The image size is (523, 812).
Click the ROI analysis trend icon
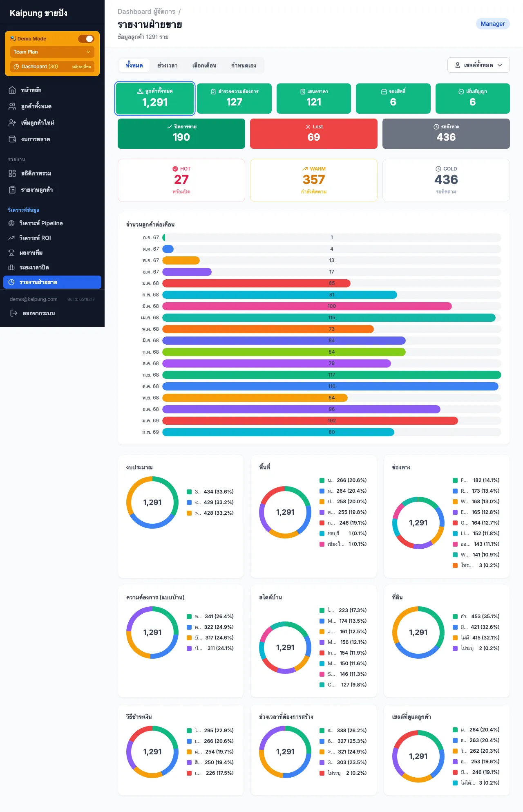click(x=11, y=238)
